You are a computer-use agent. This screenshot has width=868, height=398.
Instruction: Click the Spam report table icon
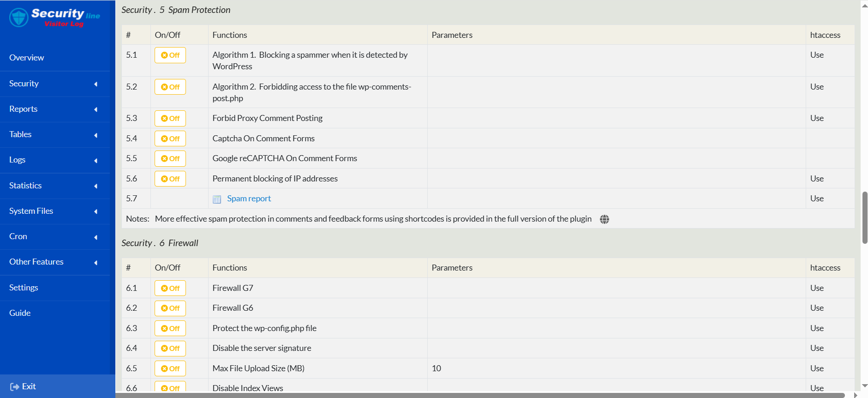click(x=217, y=199)
